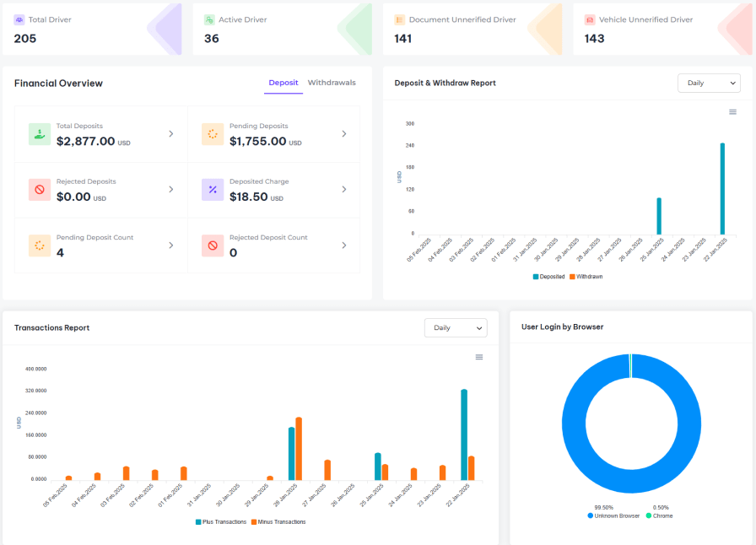Screen dimensions: 756x545
Task: Toggle the Withdrawn series in chart legend
Action: [586, 277]
